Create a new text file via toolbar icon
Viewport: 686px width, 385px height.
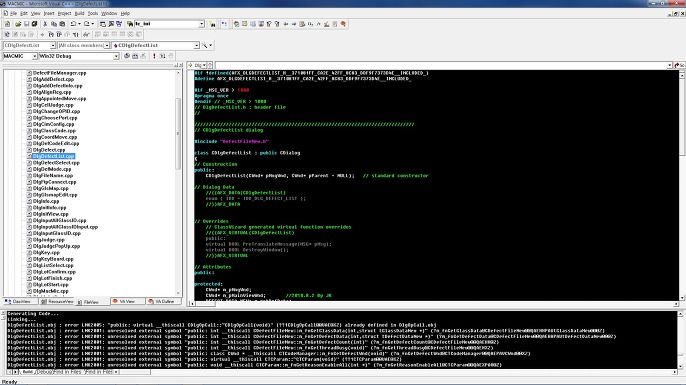coord(7,24)
